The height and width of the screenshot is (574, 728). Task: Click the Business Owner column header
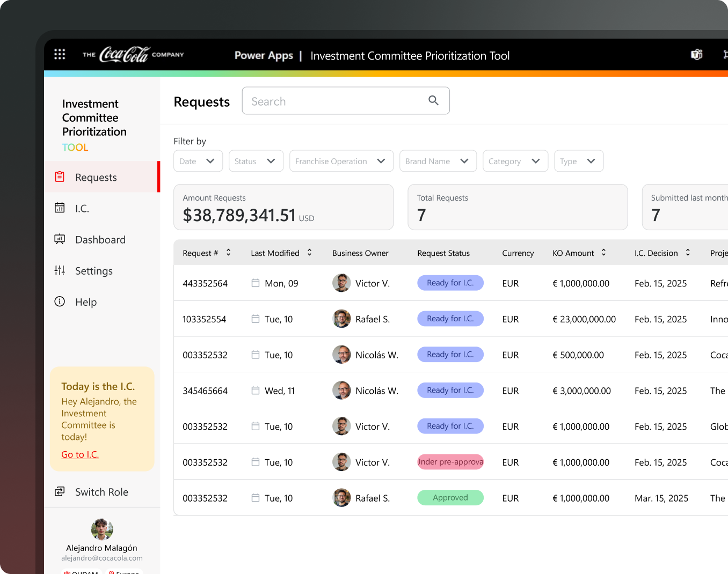coord(360,253)
